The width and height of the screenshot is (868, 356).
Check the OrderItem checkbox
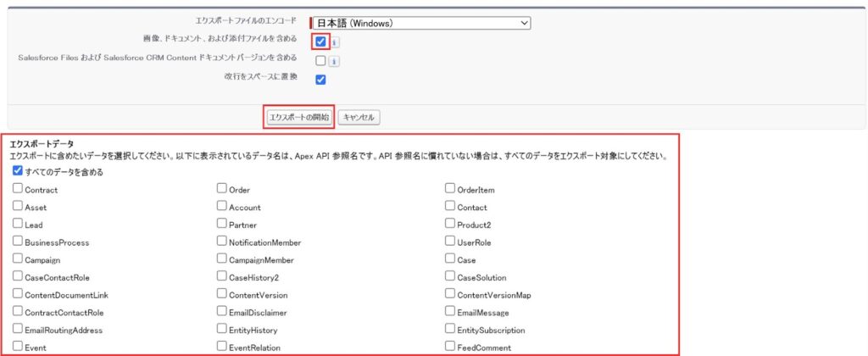pos(450,189)
